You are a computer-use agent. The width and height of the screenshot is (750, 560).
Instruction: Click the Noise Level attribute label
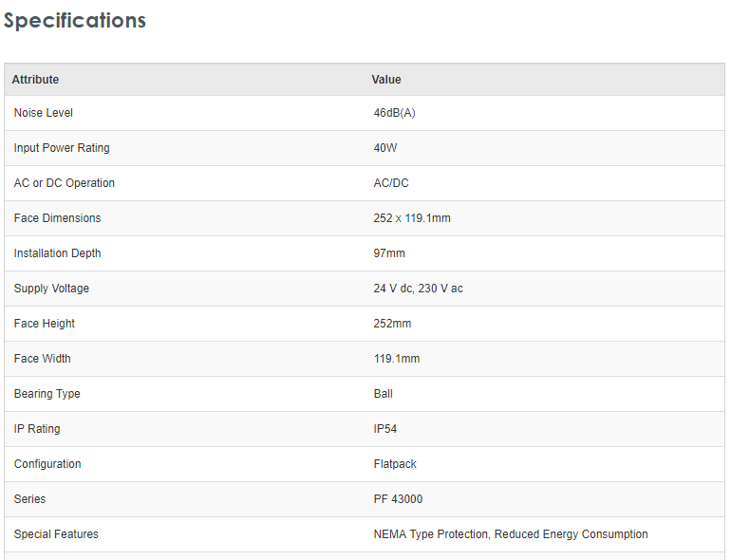pos(44,113)
